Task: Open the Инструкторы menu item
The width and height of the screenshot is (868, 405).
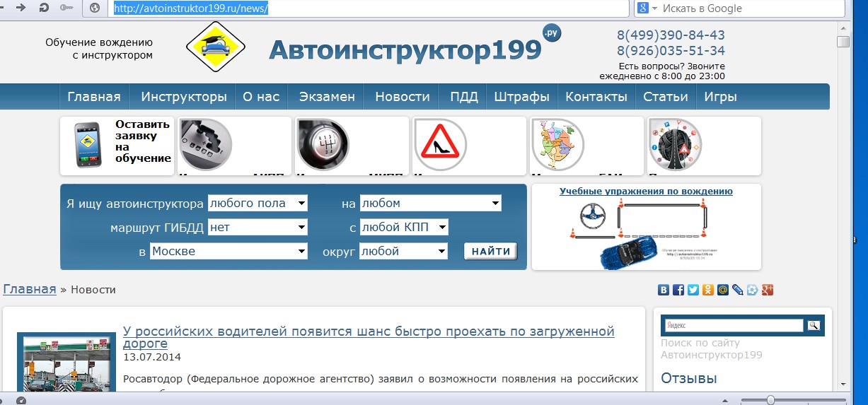Action: click(x=184, y=97)
